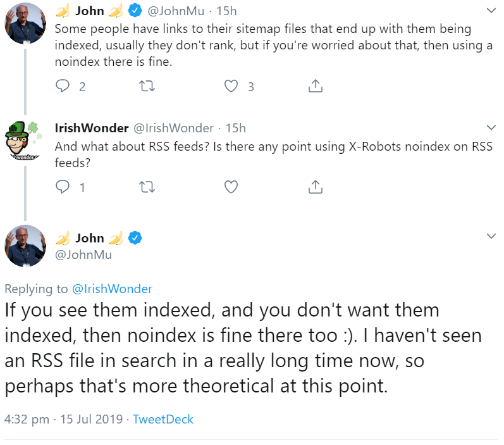
Task: Retweet John's first tweet about sitemaps
Action: pyautogui.click(x=147, y=86)
